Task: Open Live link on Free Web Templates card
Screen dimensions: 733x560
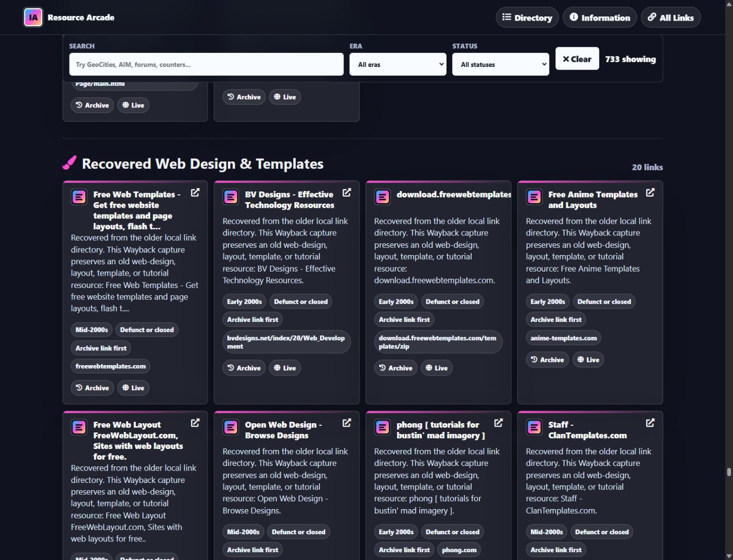Action: click(x=133, y=388)
